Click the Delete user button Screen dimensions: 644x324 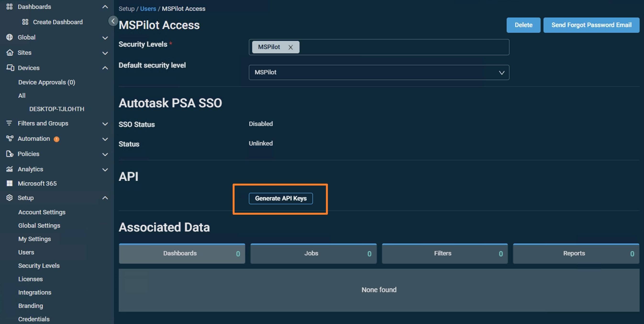click(x=523, y=25)
